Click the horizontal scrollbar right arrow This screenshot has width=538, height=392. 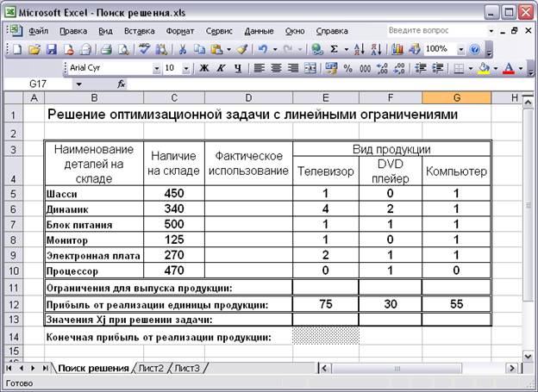512,369
